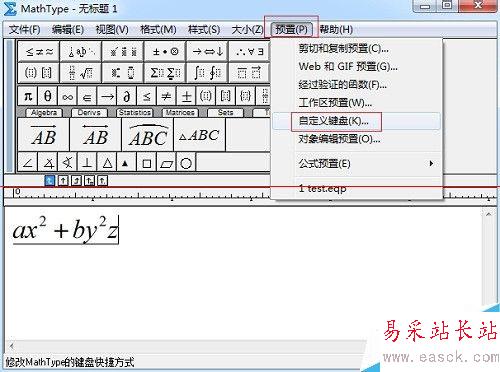Open the embellishments palette
Screen dimensions: 500x372
123,52
